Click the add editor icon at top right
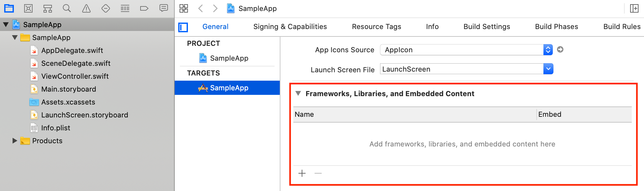This screenshot has height=191, width=644. [x=634, y=8]
